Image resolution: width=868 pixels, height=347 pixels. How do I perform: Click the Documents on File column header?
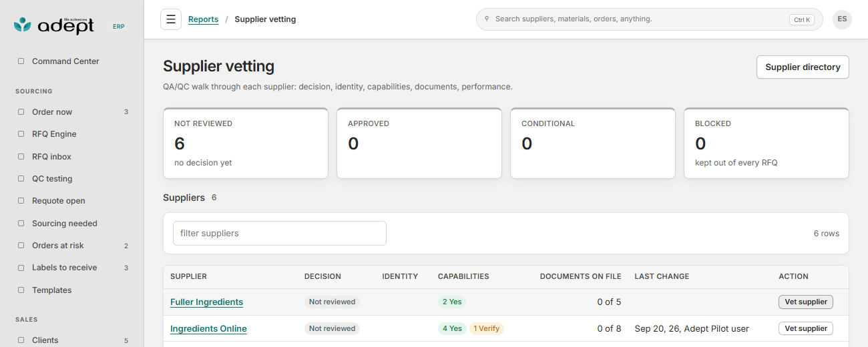[580, 276]
